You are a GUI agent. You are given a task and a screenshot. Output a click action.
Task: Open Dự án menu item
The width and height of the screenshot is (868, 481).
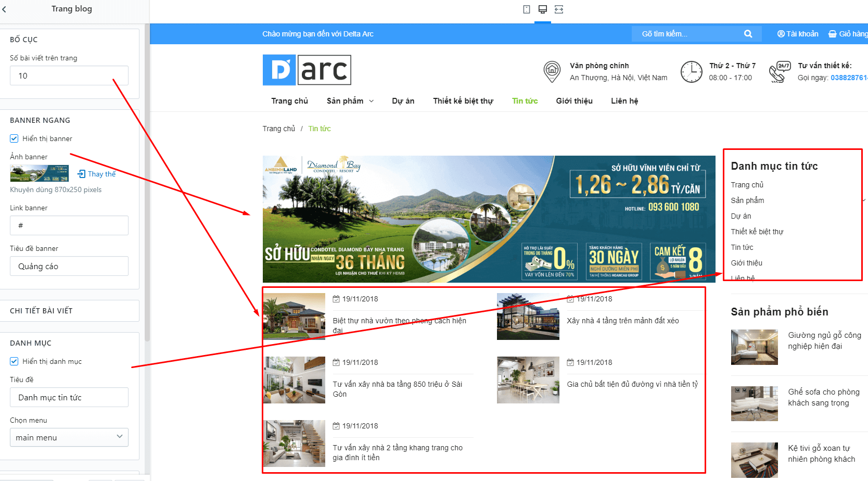[403, 101]
